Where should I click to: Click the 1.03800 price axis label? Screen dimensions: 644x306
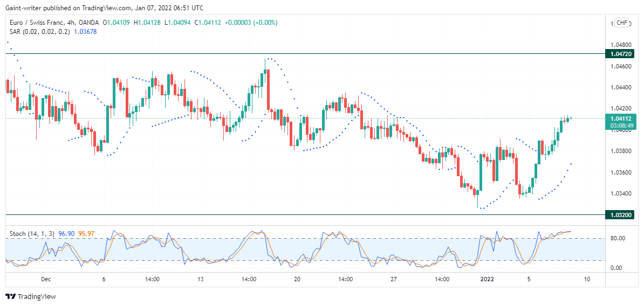coord(621,150)
